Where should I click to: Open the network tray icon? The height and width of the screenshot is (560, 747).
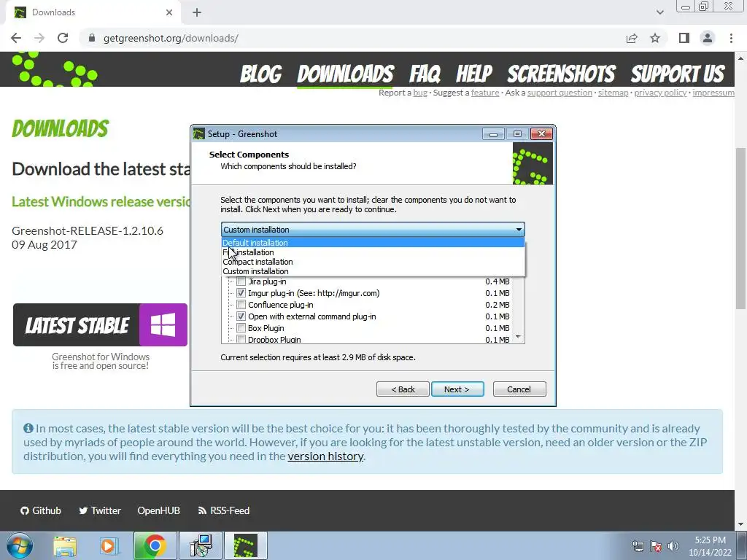pyautogui.click(x=638, y=546)
